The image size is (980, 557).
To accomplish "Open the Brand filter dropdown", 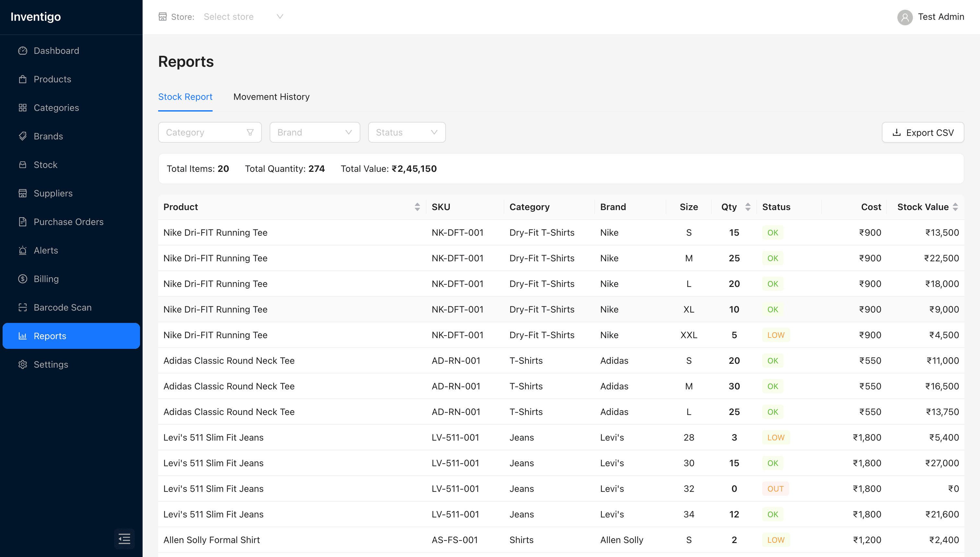I will click(314, 132).
